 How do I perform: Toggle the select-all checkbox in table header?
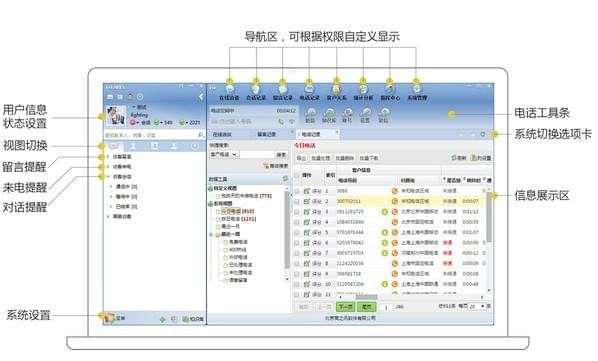297,175
